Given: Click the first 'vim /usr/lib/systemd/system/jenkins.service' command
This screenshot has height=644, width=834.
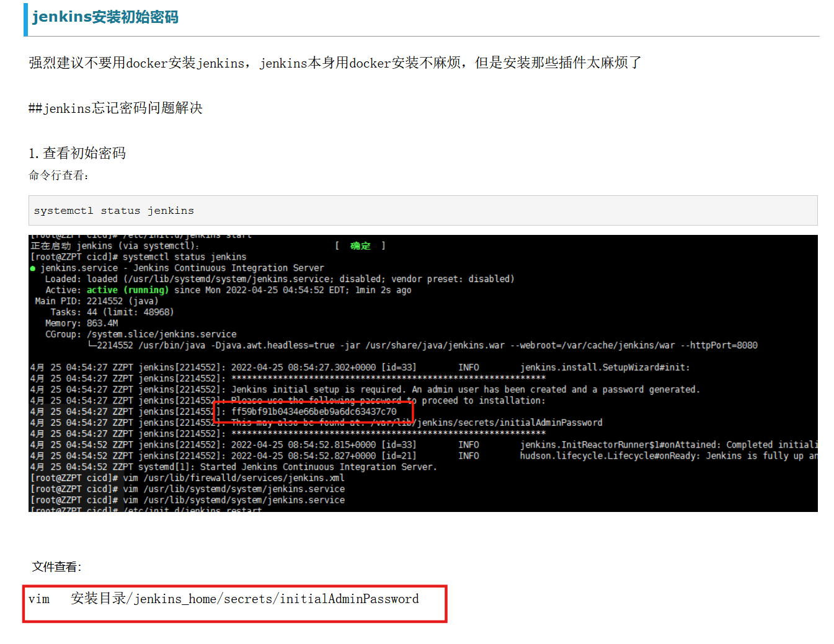Looking at the screenshot, I should click(233, 489).
